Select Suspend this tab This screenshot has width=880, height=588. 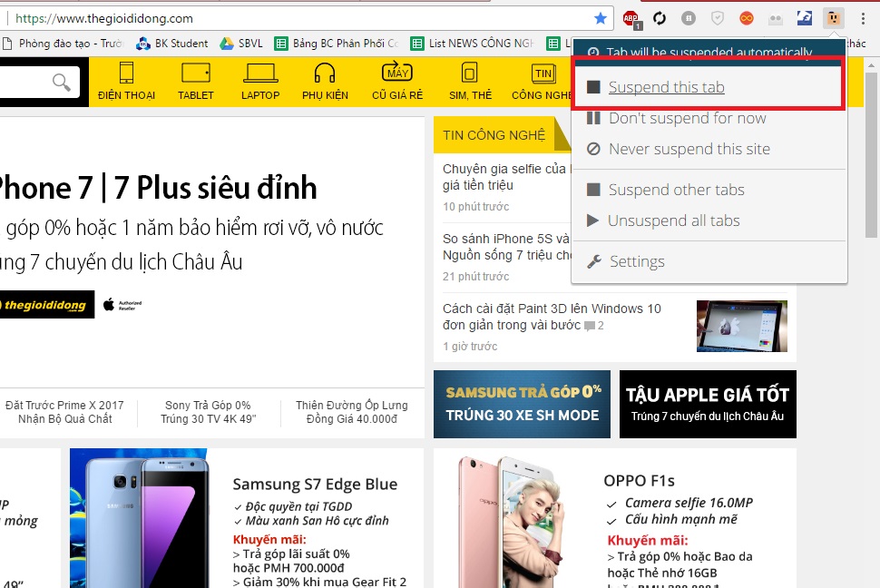point(709,87)
